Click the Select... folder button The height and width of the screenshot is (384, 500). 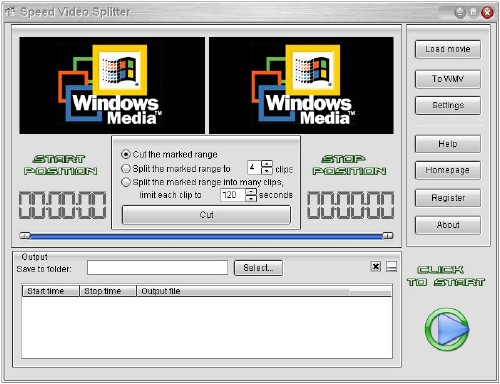[x=258, y=268]
